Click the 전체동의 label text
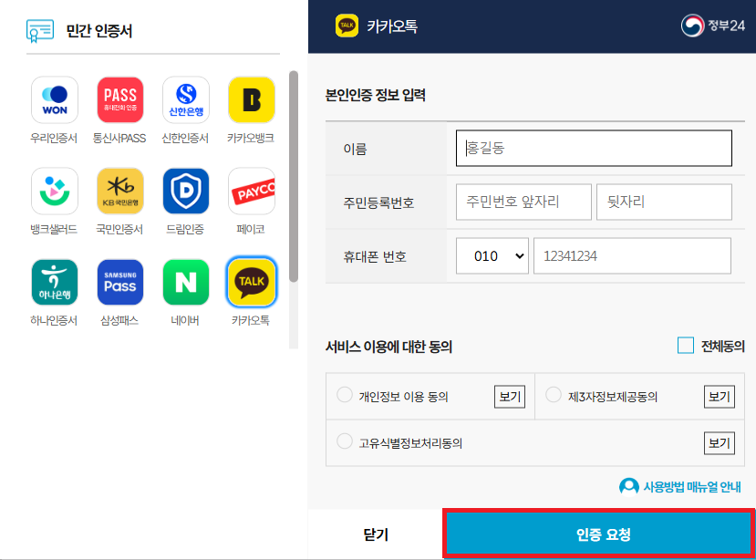The image size is (756, 560). [x=723, y=346]
